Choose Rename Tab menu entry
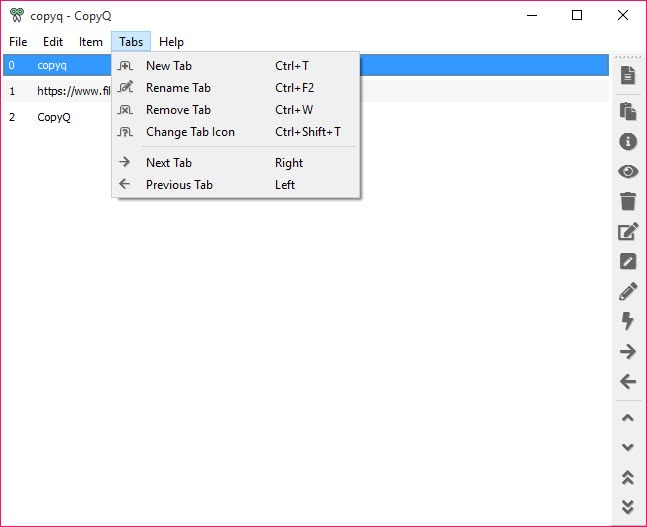 (x=236, y=87)
